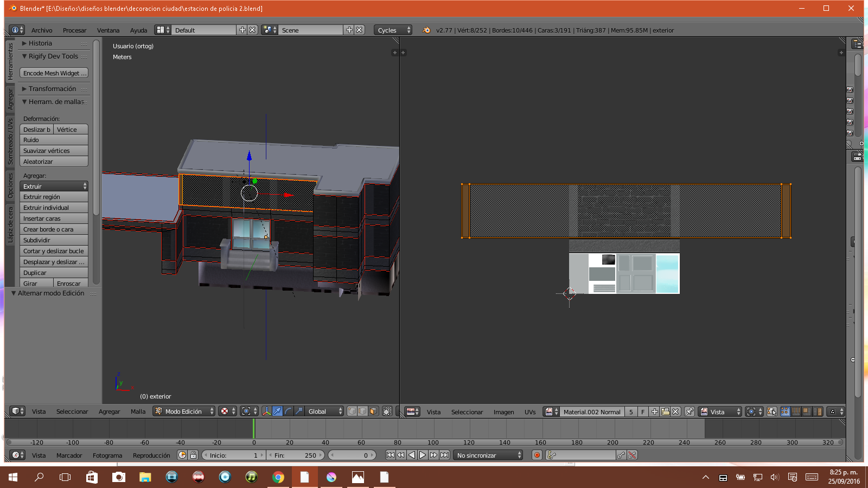Click the Fin frame value field

pos(296,455)
